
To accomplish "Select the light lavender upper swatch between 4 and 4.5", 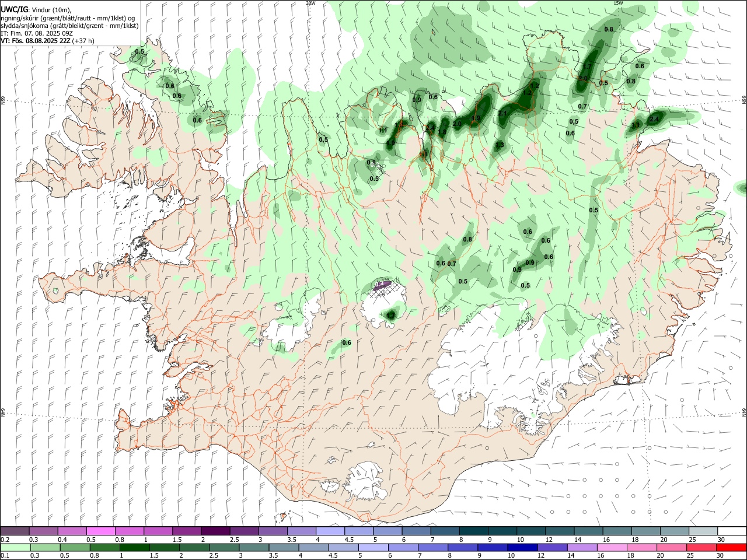I will click(331, 531).
